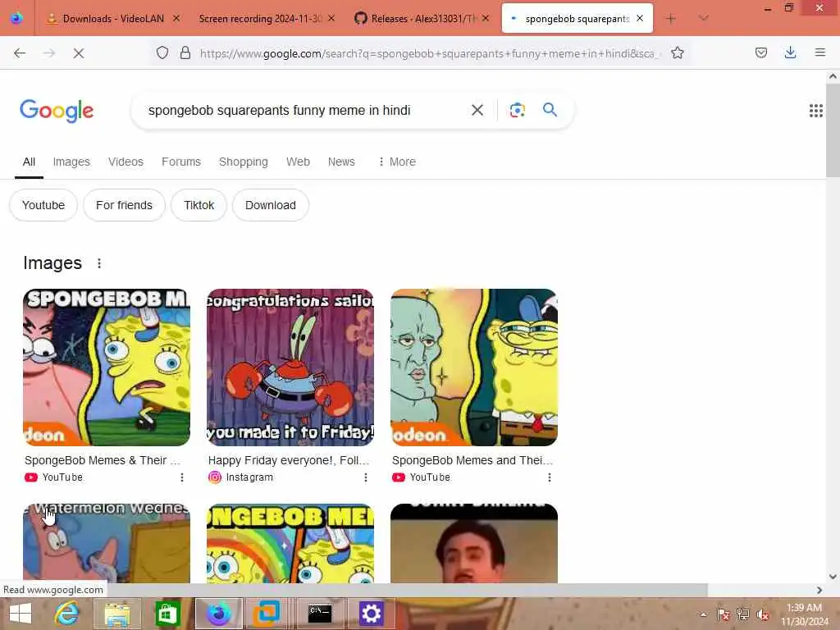
Task: View site security padlock information
Action: [185, 52]
